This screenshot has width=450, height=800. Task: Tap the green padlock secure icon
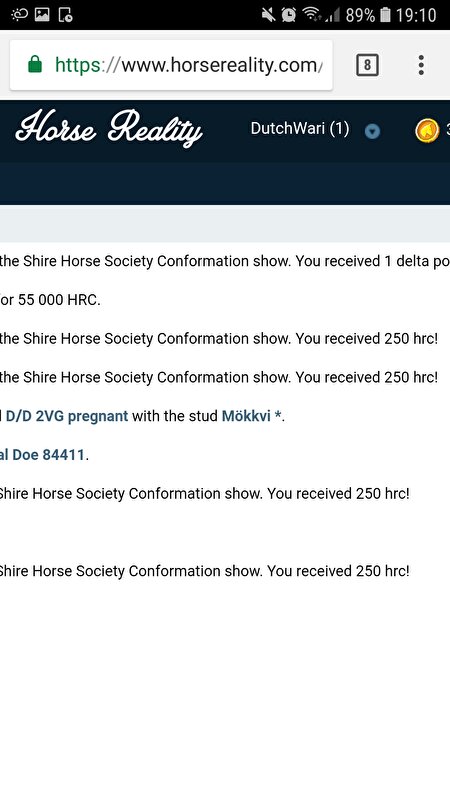35,65
